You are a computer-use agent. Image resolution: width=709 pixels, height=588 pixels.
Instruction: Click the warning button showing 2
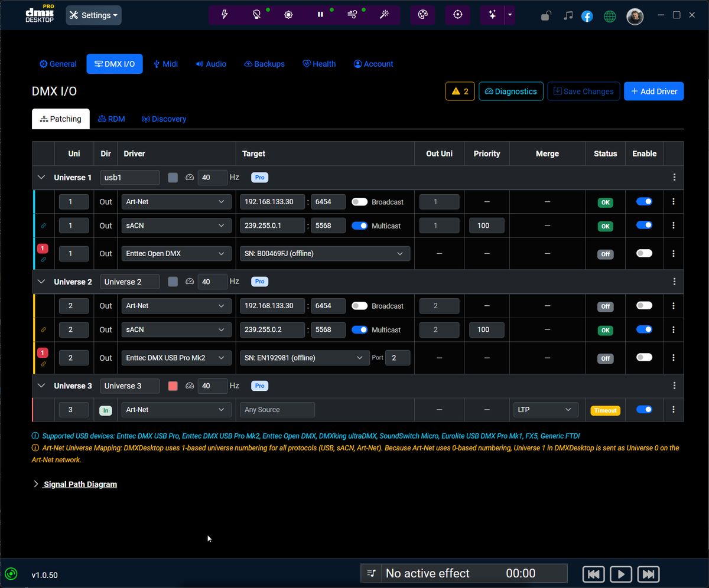(x=460, y=91)
